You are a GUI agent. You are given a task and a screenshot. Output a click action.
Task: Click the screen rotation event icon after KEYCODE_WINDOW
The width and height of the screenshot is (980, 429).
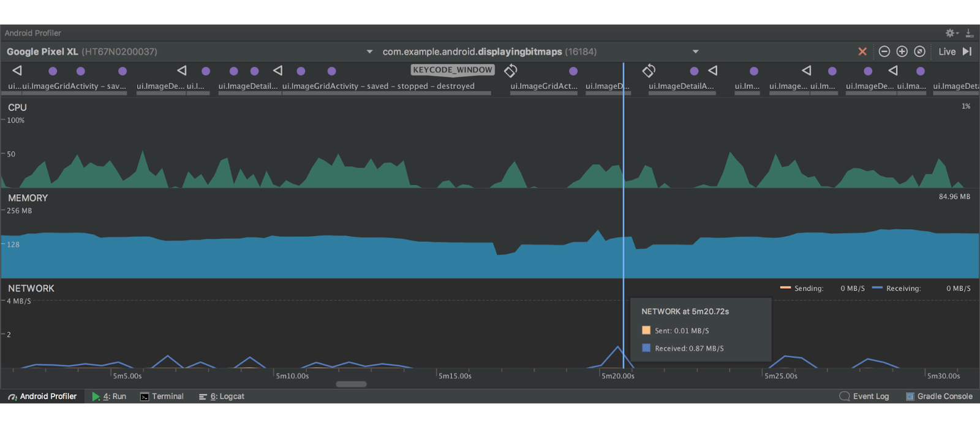click(x=510, y=71)
